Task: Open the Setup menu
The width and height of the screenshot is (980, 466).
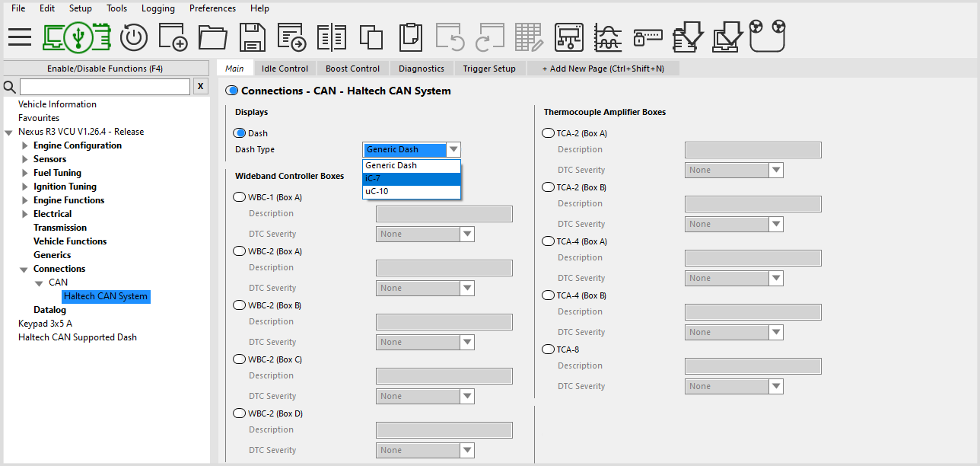Action: point(80,8)
